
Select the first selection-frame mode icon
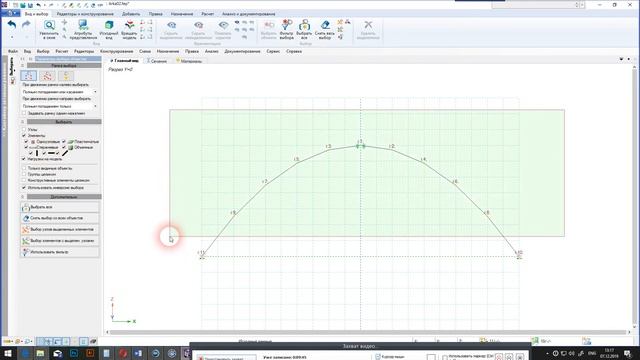(29, 76)
